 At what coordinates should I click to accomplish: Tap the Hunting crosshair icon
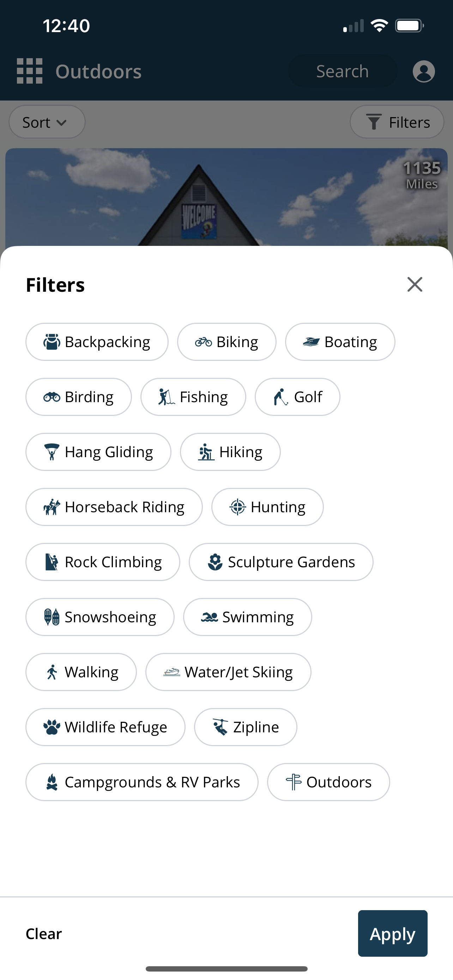(238, 507)
